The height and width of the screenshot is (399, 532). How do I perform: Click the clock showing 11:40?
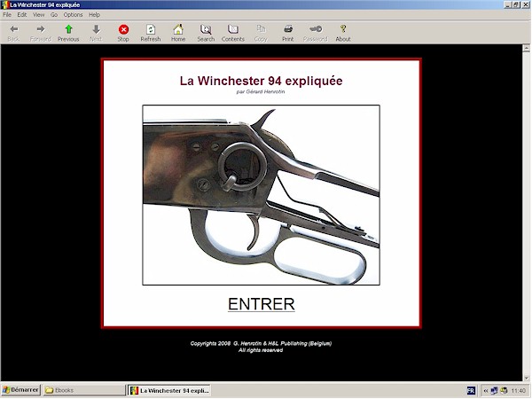pos(518,390)
